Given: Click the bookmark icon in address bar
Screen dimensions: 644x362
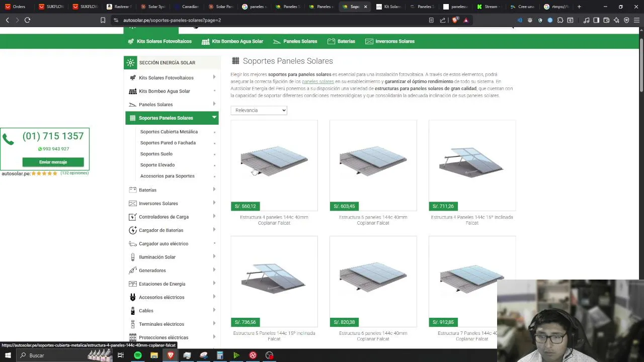Looking at the screenshot, I should (103, 20).
